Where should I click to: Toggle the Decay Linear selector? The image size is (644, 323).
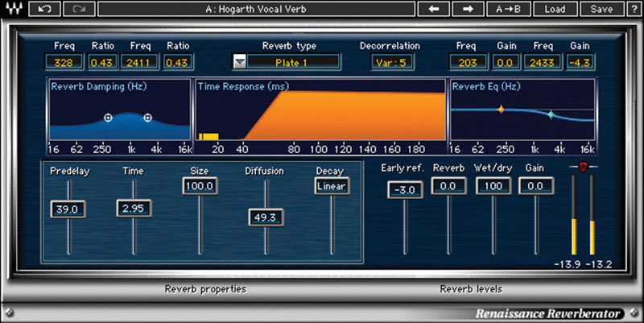pos(332,186)
